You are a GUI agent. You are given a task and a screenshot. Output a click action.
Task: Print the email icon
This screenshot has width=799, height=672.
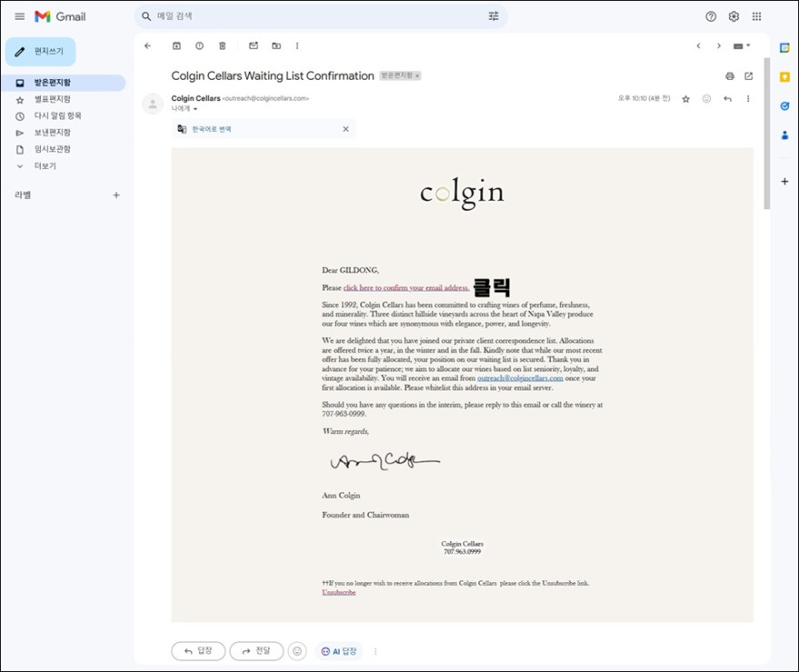(730, 76)
